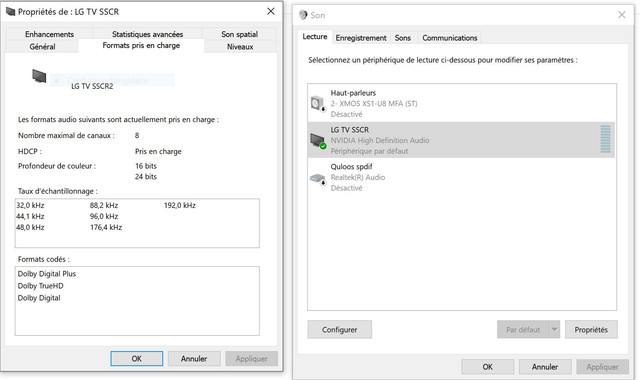The width and height of the screenshot is (640, 380).
Task: Click OK in the Propriétés dialog
Action: [x=137, y=358]
